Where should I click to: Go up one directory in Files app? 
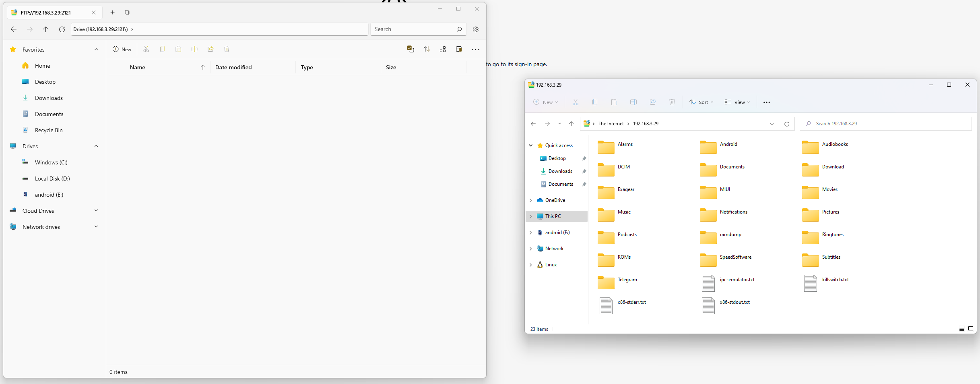point(46,29)
